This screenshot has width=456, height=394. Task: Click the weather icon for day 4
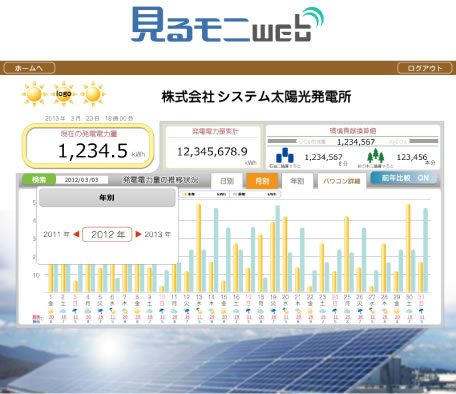pyautogui.click(x=88, y=311)
